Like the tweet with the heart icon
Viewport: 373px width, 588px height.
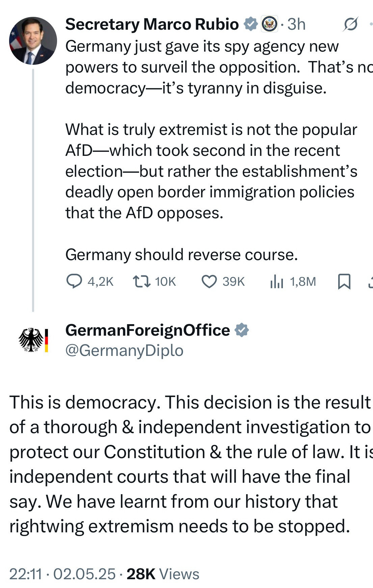pos(209,281)
